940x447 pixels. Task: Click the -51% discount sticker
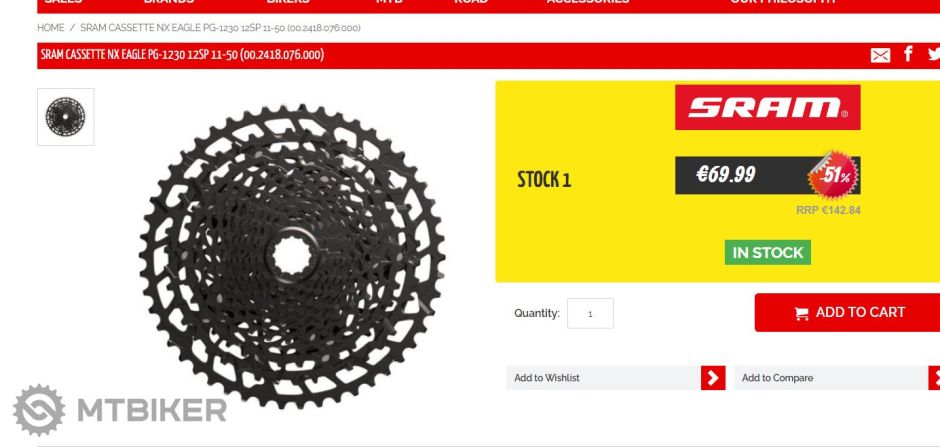pos(834,175)
